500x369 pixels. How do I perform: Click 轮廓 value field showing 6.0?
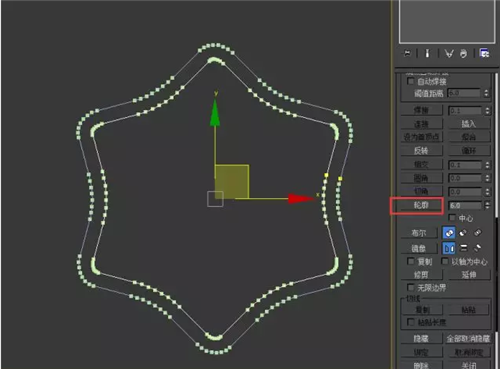tap(465, 205)
